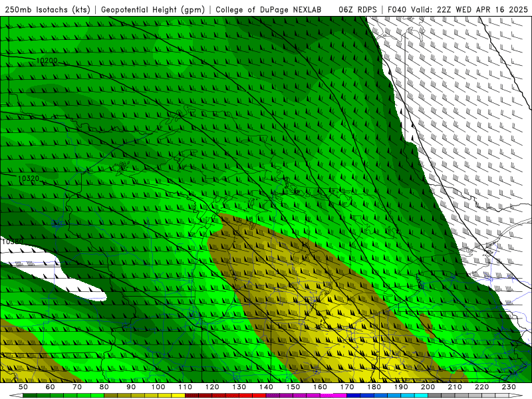Click the 200 value on the color scale
532x399 pixels.
pos(428,387)
